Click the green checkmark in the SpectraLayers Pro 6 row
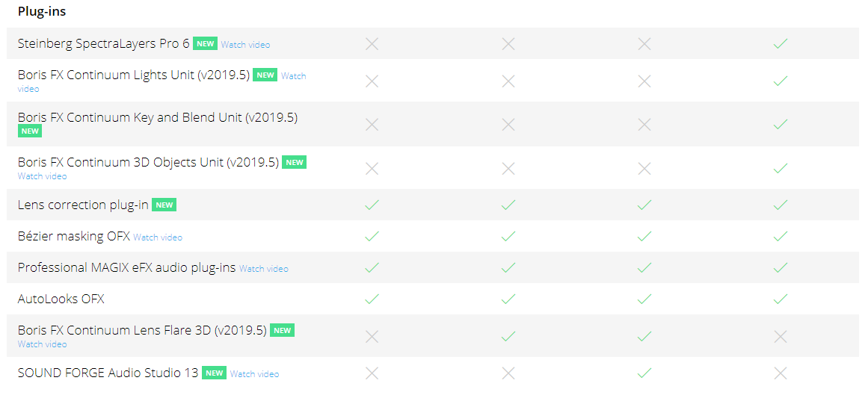The image size is (868, 407). (781, 44)
